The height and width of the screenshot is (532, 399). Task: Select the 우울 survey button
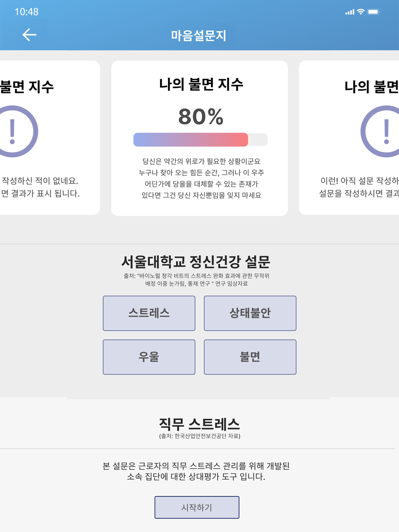[x=149, y=357]
